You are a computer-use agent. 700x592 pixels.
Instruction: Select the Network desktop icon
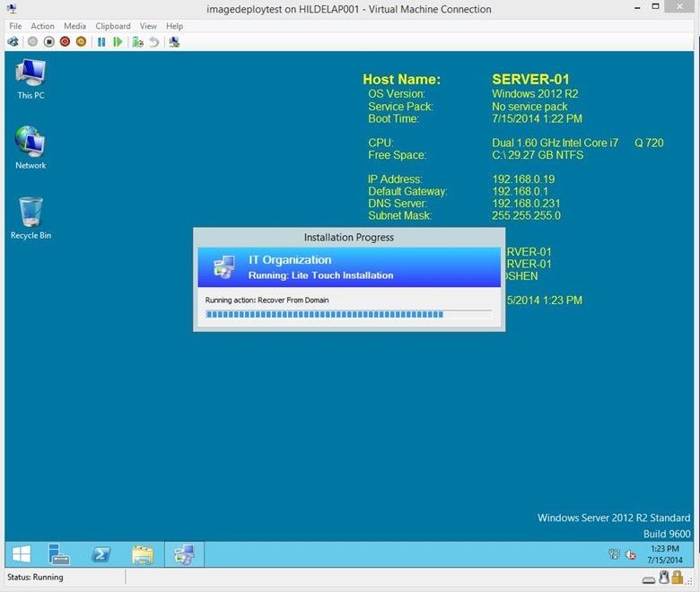pos(31,148)
